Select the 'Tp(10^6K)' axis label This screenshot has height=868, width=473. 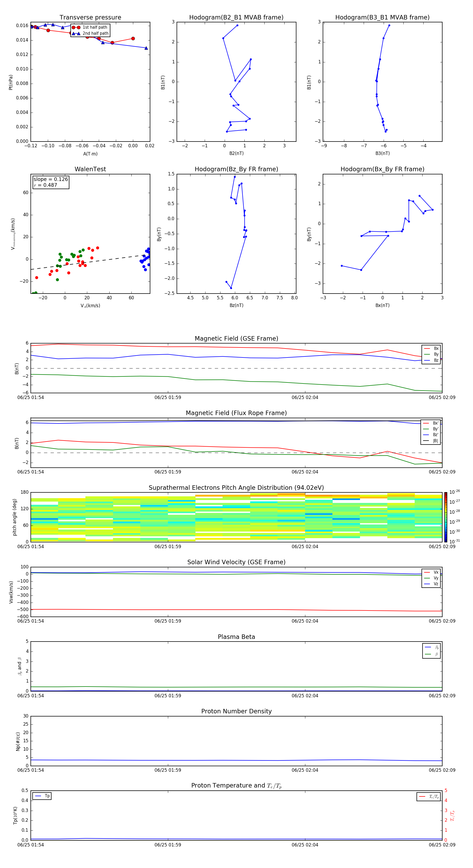(x=15, y=815)
